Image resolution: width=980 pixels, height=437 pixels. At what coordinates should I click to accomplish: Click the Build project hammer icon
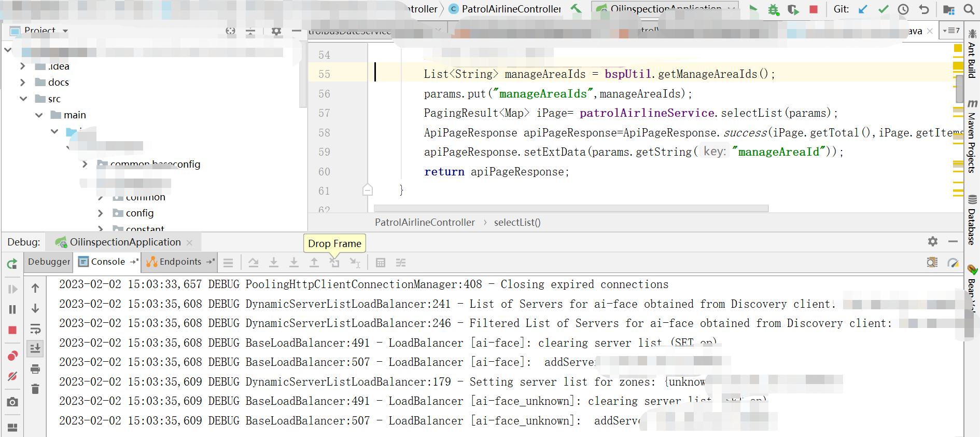(x=576, y=9)
